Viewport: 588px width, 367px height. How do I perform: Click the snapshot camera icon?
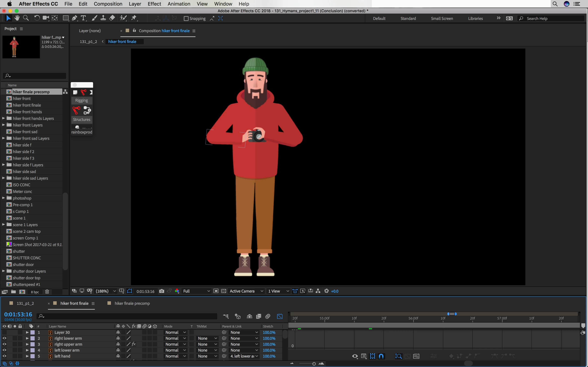click(x=162, y=291)
